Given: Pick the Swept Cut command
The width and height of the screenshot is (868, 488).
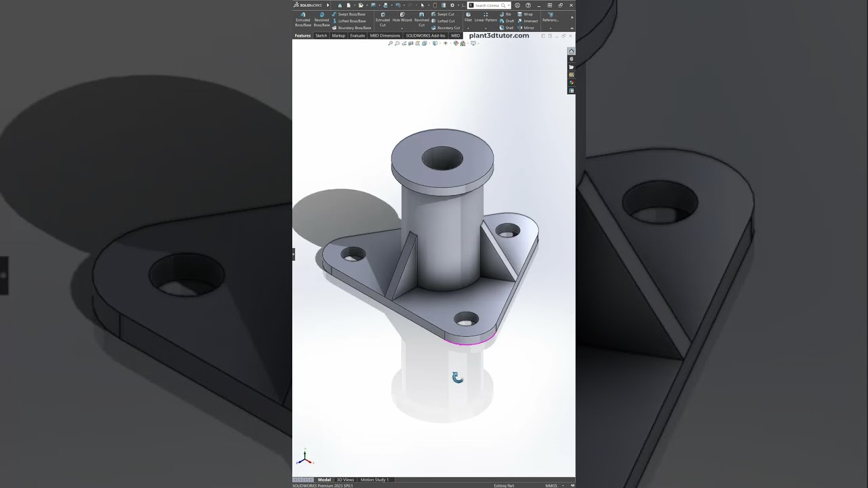Looking at the screenshot, I should pyautogui.click(x=443, y=14).
